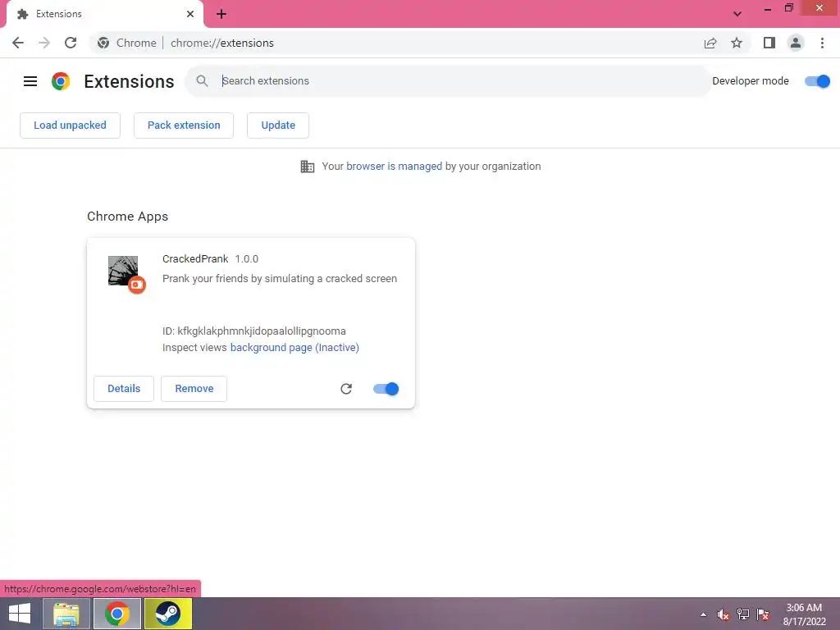Image resolution: width=840 pixels, height=630 pixels.
Task: Click the Chrome logo beside Extensions title
Action: pyautogui.click(x=61, y=81)
